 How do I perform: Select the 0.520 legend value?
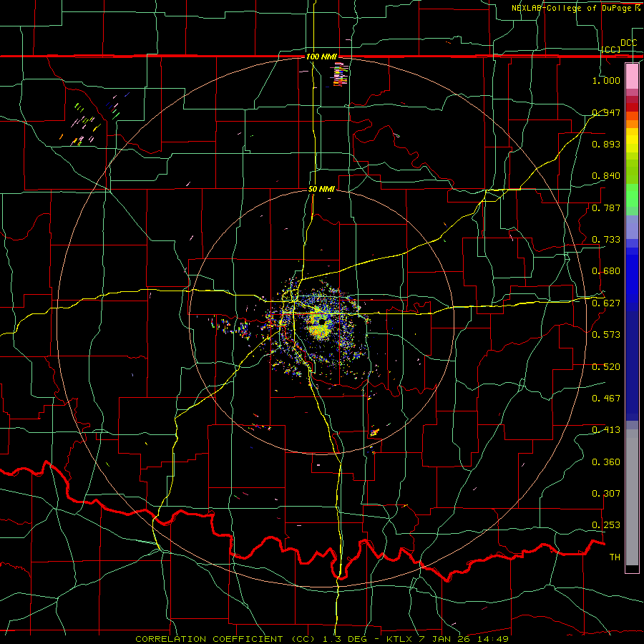coord(606,367)
